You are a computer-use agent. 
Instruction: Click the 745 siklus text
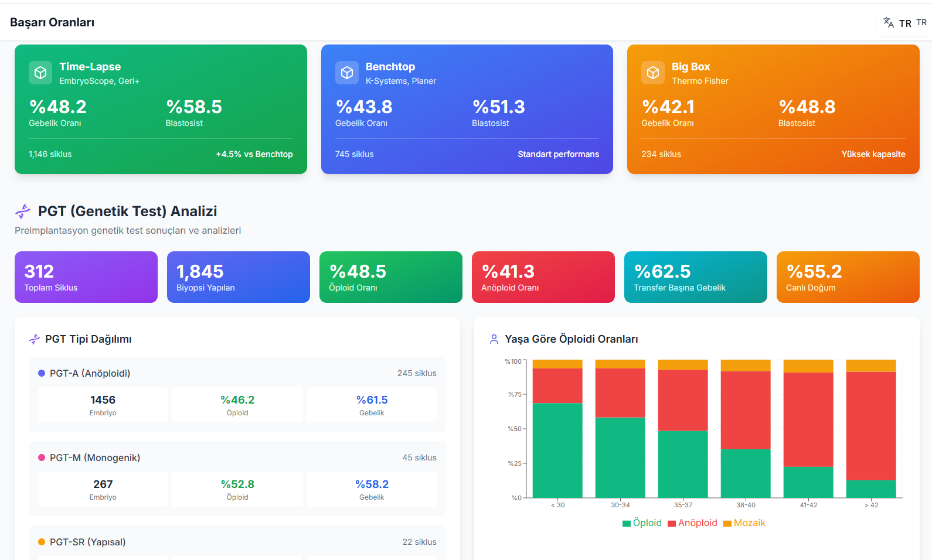tap(355, 154)
